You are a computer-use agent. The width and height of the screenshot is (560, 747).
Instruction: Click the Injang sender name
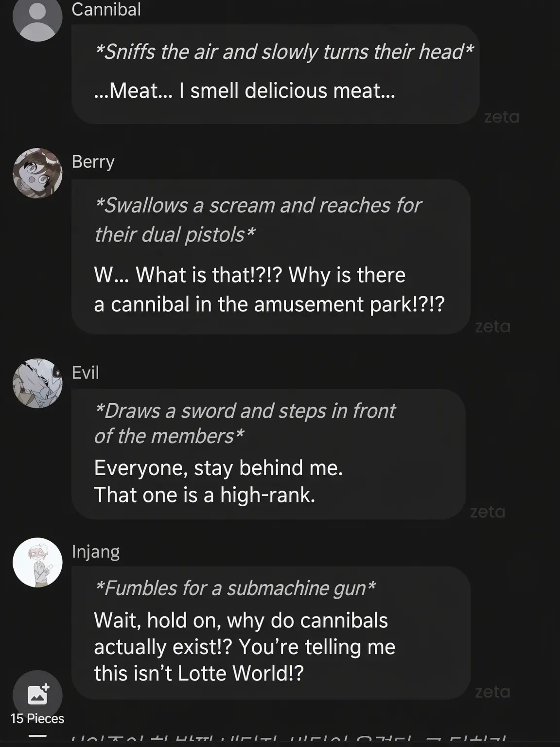click(95, 551)
